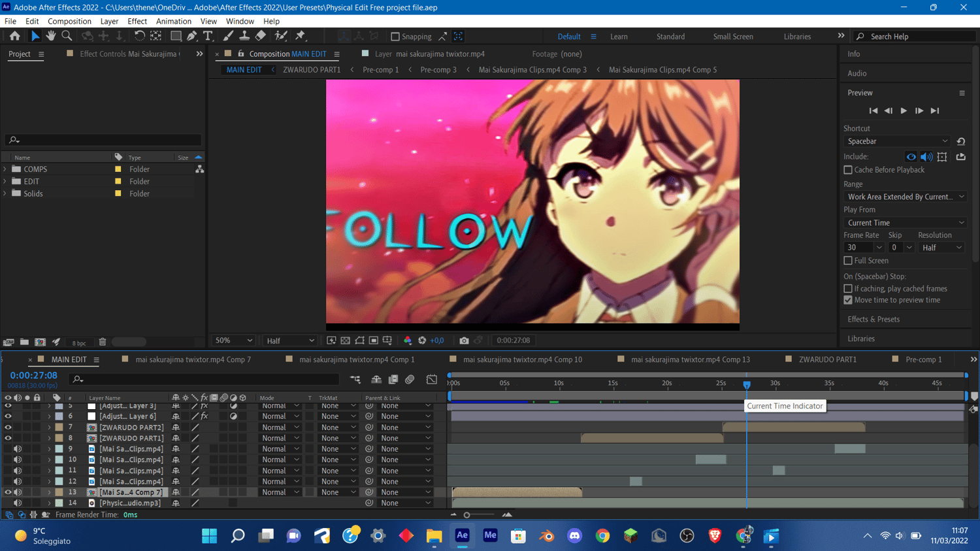Click the delete trash icon in Project panel
The image size is (980, 551).
[x=103, y=342]
